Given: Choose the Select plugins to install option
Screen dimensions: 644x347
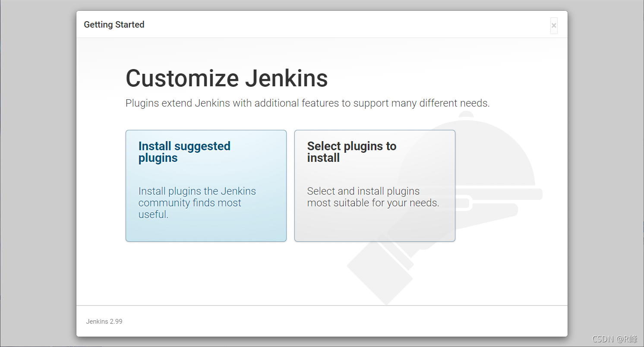Looking at the screenshot, I should click(x=375, y=186).
